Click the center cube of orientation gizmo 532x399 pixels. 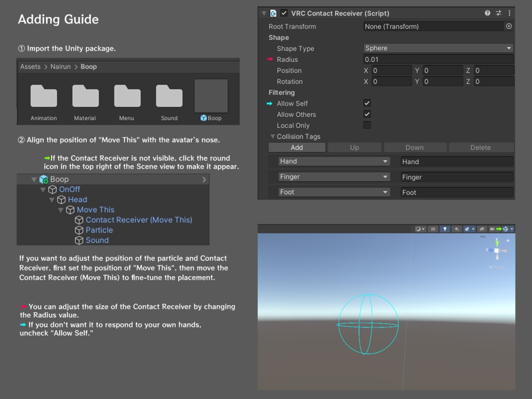click(497, 250)
